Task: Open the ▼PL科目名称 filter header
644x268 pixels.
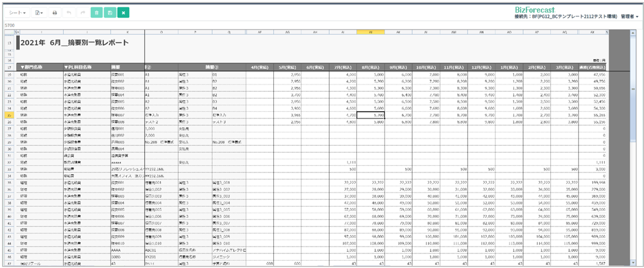Action: [77, 67]
